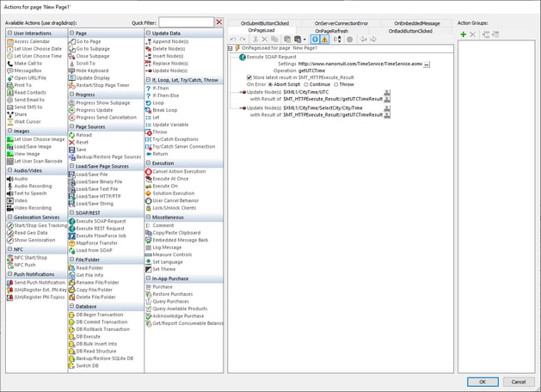Select the Cancel Action Execution action

tap(175, 171)
